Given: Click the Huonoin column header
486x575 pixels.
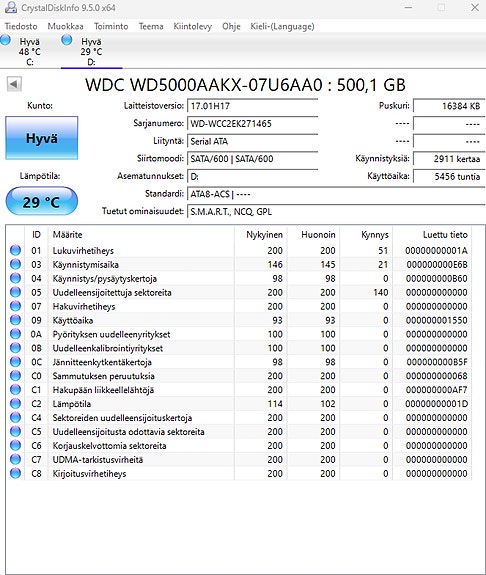Looking at the screenshot, I should click(x=313, y=235).
